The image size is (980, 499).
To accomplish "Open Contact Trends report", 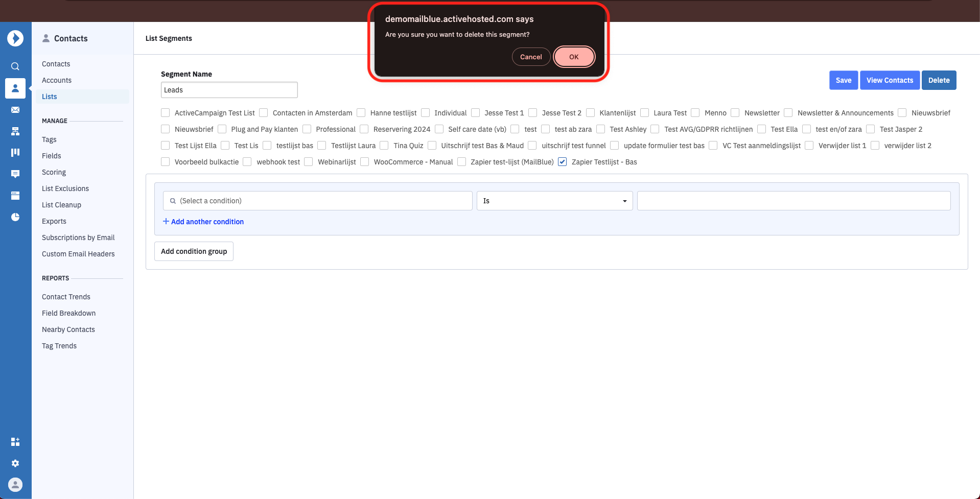I will pyautogui.click(x=66, y=297).
